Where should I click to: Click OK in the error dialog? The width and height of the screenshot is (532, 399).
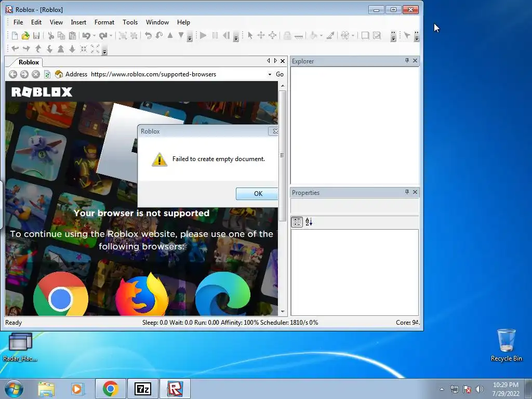(x=258, y=193)
